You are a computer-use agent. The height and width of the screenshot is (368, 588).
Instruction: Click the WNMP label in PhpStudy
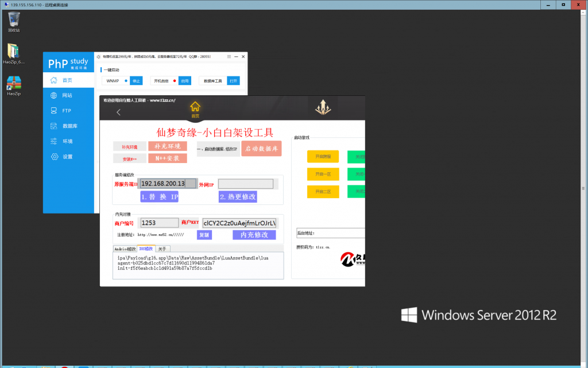click(113, 81)
